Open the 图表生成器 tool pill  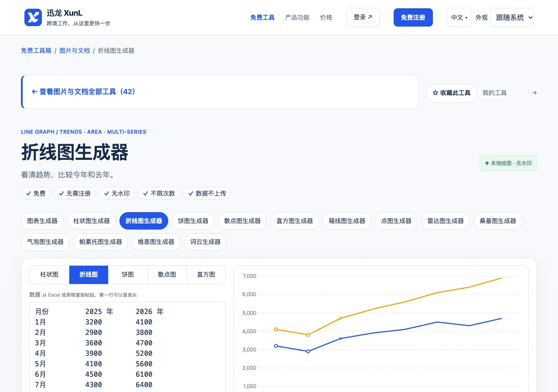coord(42,221)
